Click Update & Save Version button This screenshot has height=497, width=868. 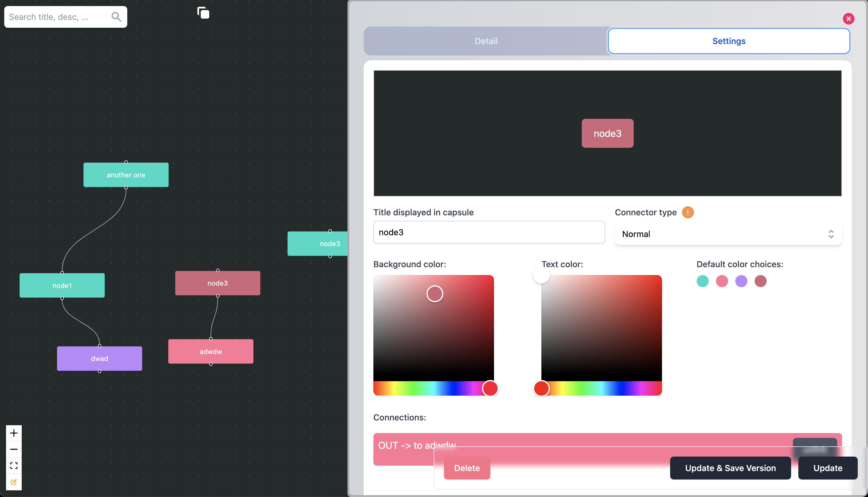[730, 468]
